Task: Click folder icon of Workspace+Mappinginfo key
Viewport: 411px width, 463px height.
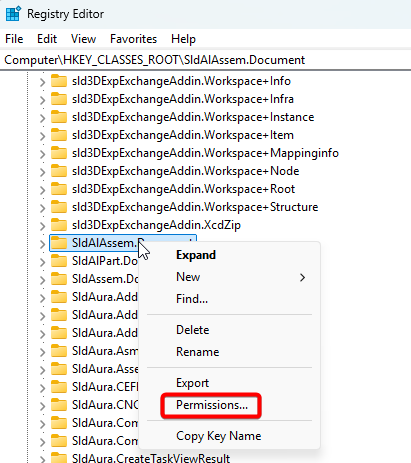Action: (x=59, y=153)
